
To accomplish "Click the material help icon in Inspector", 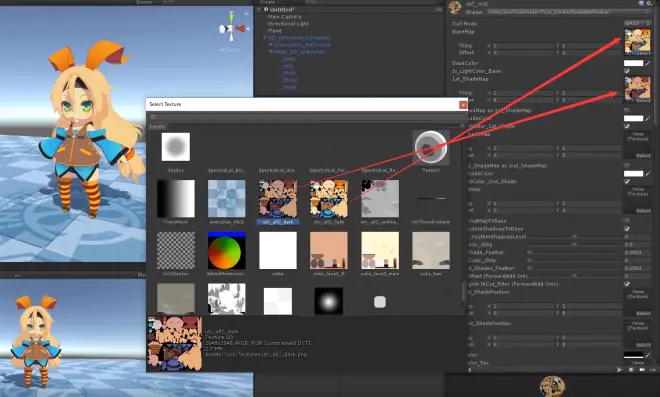I will pyautogui.click(x=641, y=3).
